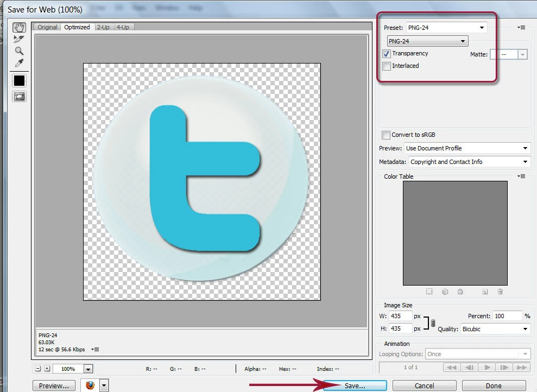Select the Slice Select tool
Screen dimensions: 537x392
[19, 39]
